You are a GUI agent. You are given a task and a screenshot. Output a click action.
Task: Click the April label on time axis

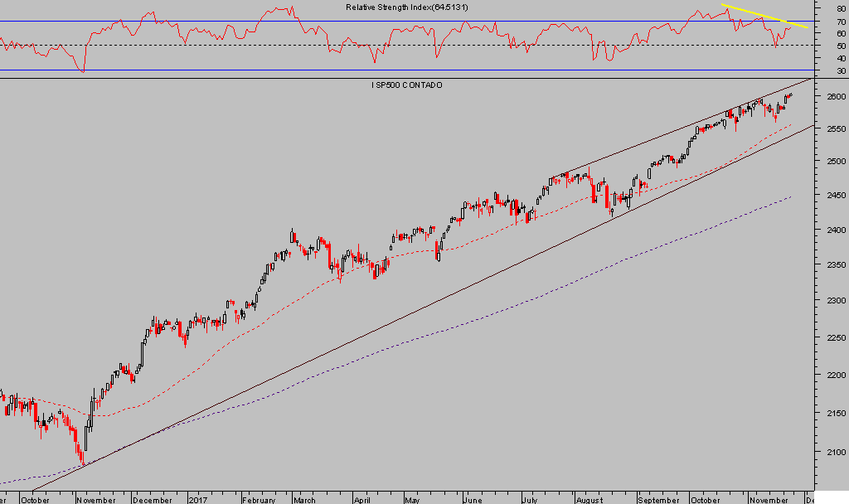pos(361,500)
